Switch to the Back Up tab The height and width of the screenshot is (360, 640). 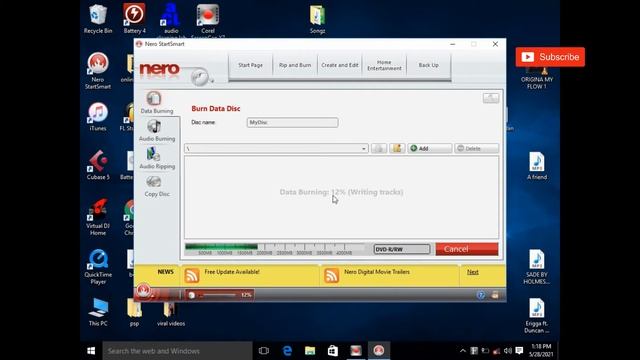429,65
